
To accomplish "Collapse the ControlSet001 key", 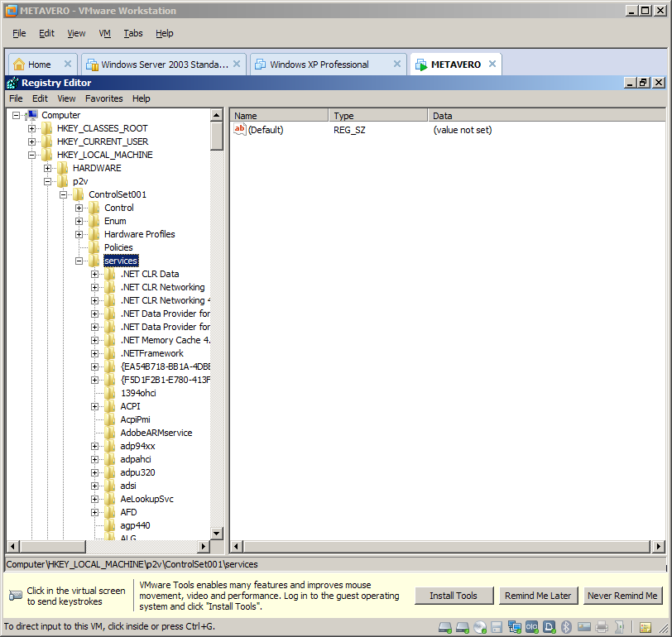I will (x=64, y=195).
